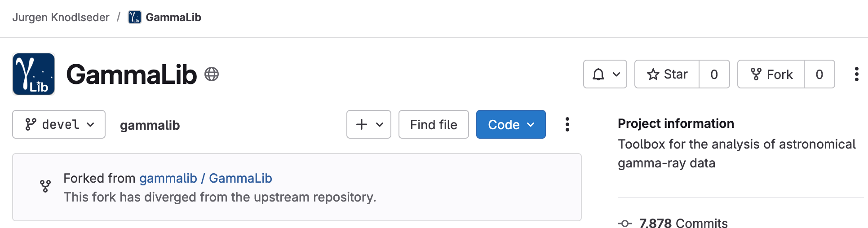Image resolution: width=868 pixels, height=228 pixels.
Task: Open the devel branch selector
Action: 59,124
